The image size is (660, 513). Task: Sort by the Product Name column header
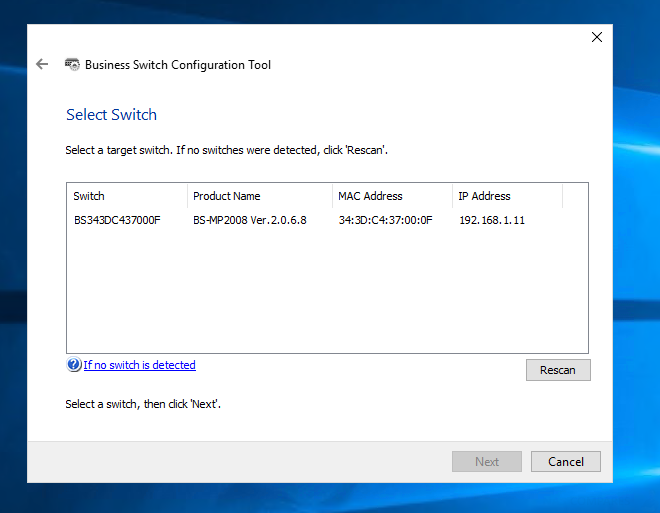coord(260,196)
